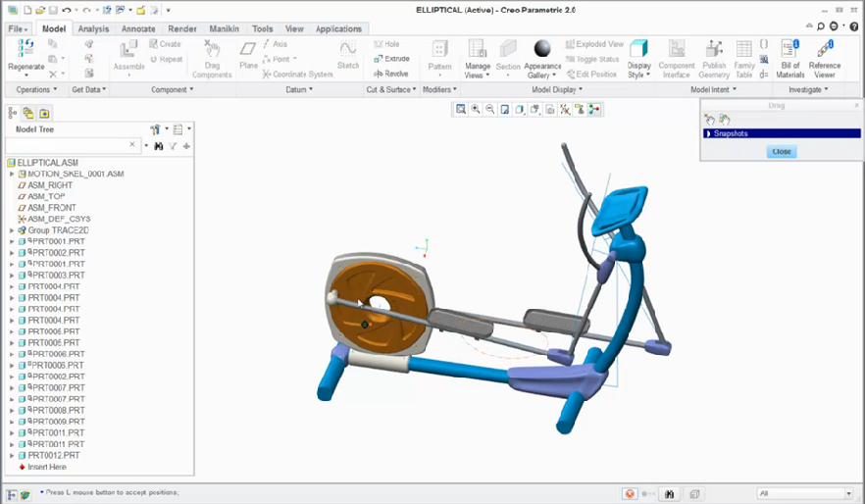Click the Model Tree filter funnel
This screenshot has height=504, width=865.
(173, 146)
